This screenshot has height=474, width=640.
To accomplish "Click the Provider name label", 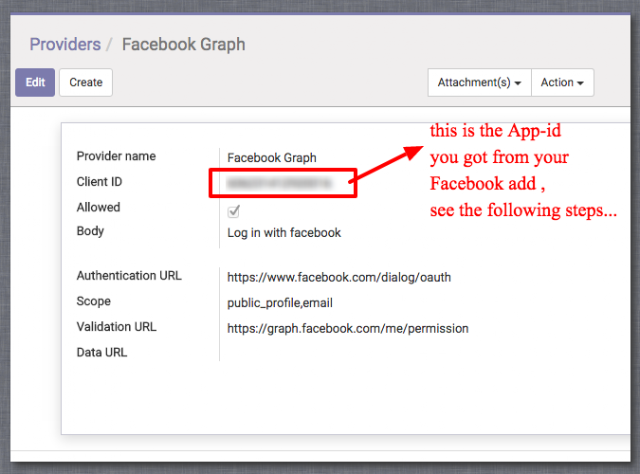I will click(116, 156).
